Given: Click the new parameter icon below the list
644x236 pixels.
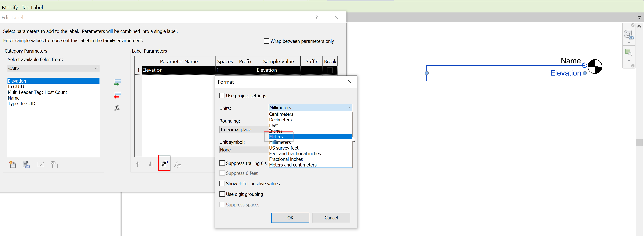Looking at the screenshot, I should click(x=12, y=164).
